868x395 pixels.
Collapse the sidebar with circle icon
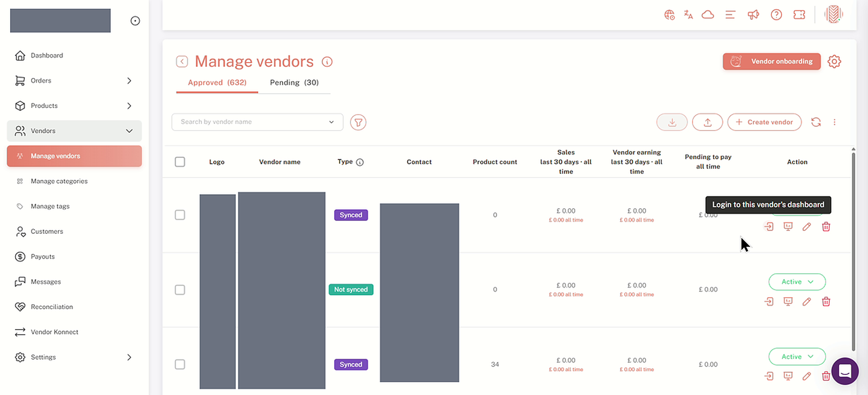click(135, 21)
